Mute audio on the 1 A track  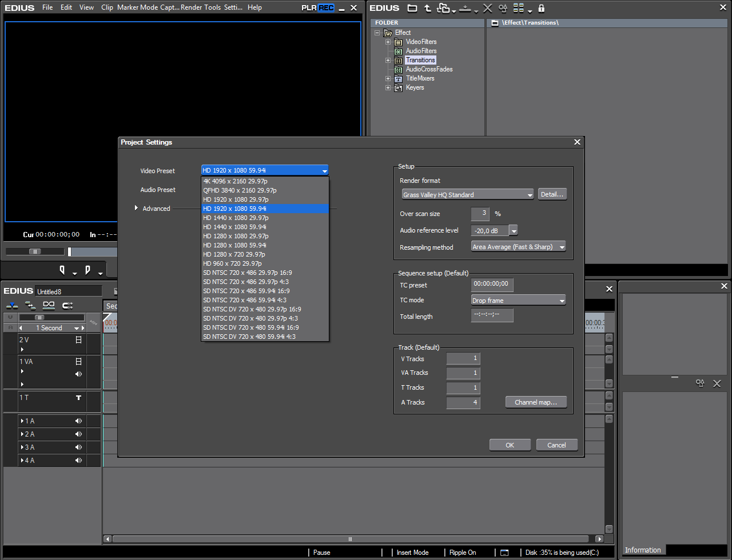pyautogui.click(x=79, y=421)
